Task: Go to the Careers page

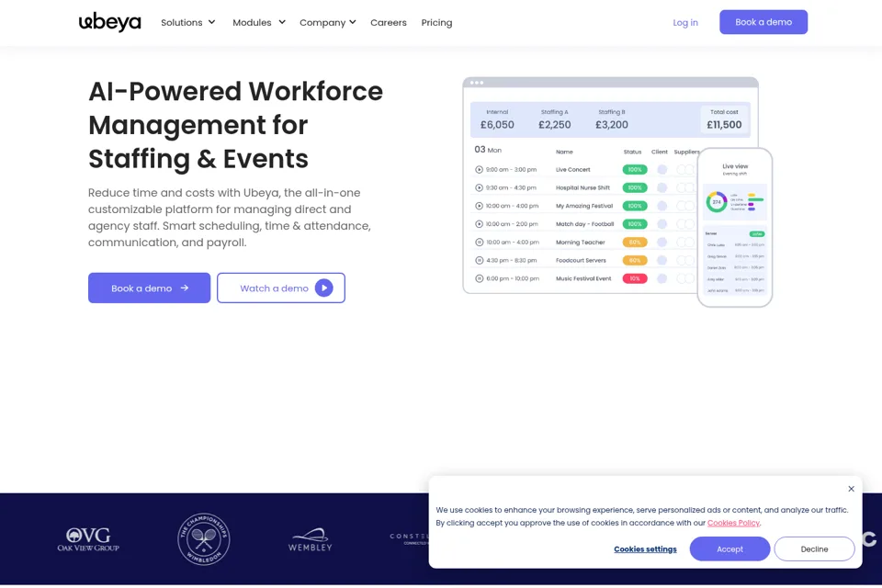Action: (388, 22)
